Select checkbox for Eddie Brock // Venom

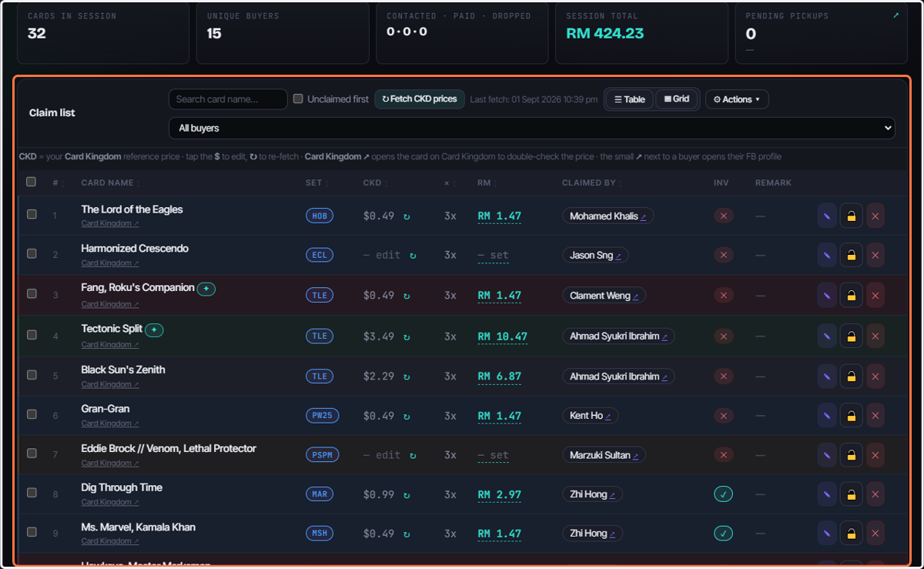coord(32,453)
